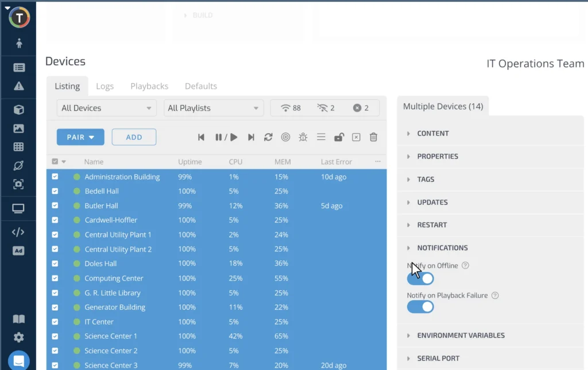Open the list view sidebar icon

[19, 68]
